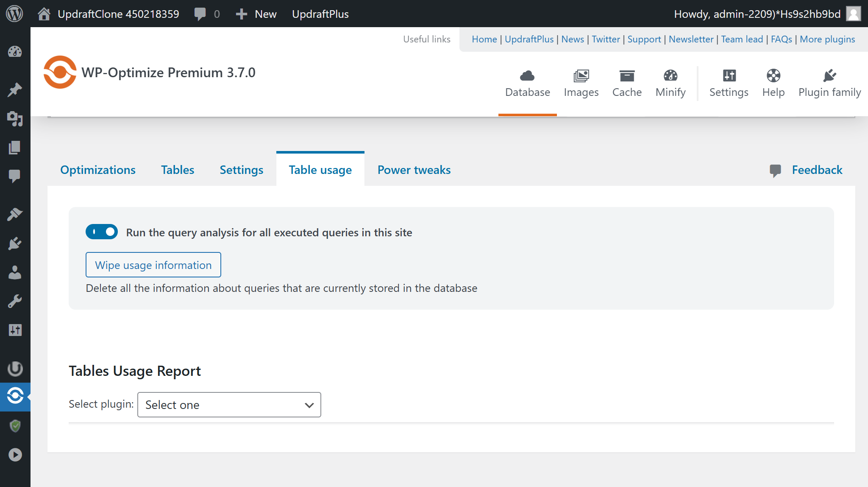This screenshot has width=868, height=487.
Task: Open the user avatar in the admin bar
Action: tap(854, 14)
